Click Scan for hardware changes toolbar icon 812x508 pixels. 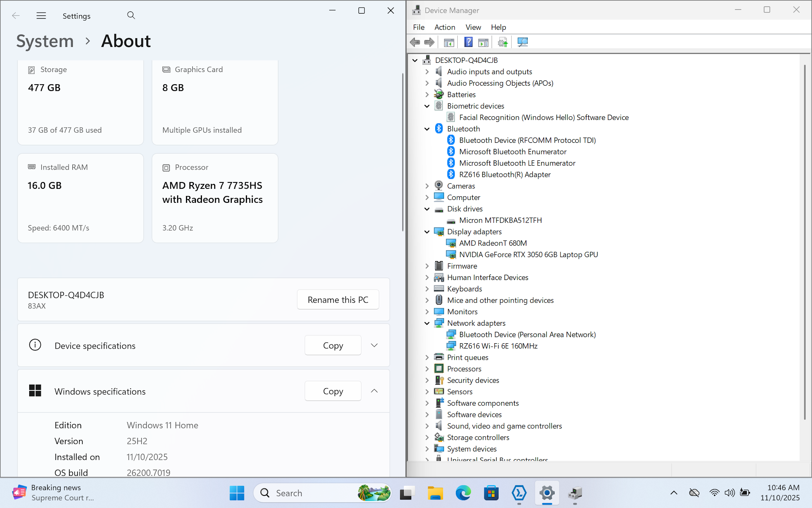pos(523,42)
